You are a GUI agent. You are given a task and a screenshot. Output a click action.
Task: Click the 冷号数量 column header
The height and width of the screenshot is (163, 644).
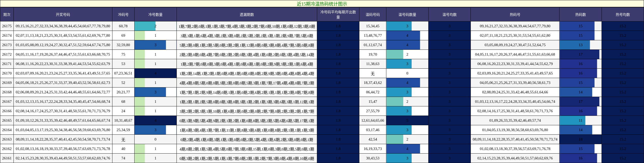[155, 15]
